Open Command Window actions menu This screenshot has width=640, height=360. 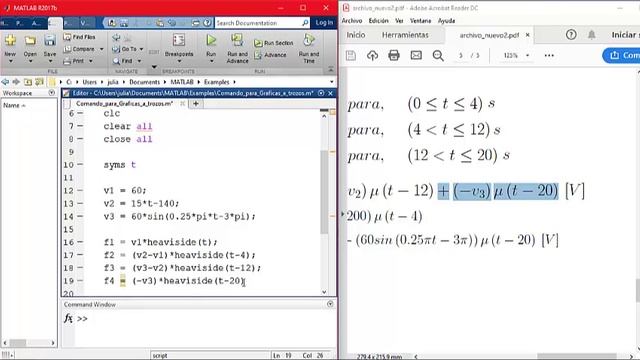[x=330, y=304]
